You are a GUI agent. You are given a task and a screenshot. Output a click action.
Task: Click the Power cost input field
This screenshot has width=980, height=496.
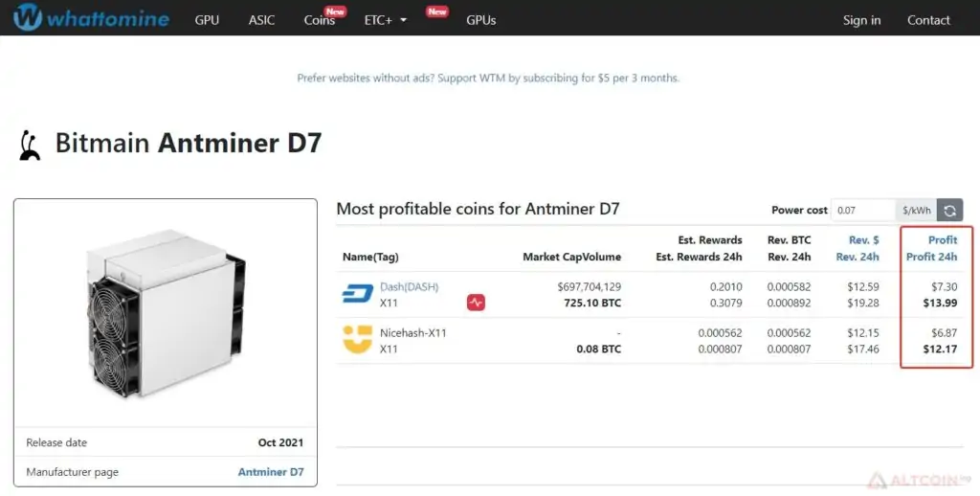point(863,210)
